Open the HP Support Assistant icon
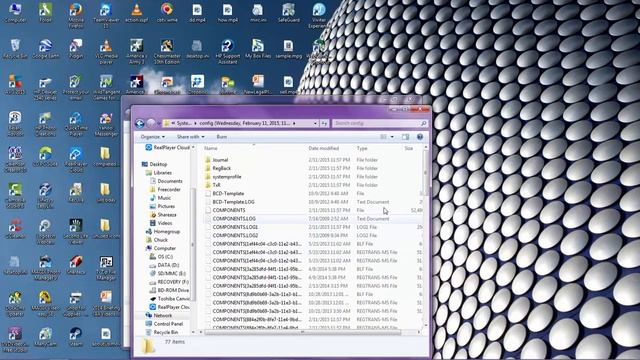Screen dimensions: 640x360 [227, 51]
